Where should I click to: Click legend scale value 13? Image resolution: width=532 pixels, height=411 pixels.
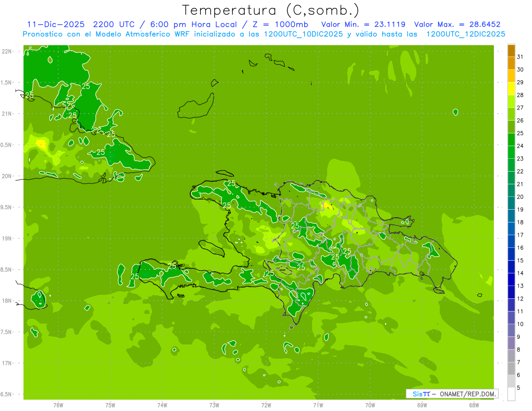520,286
